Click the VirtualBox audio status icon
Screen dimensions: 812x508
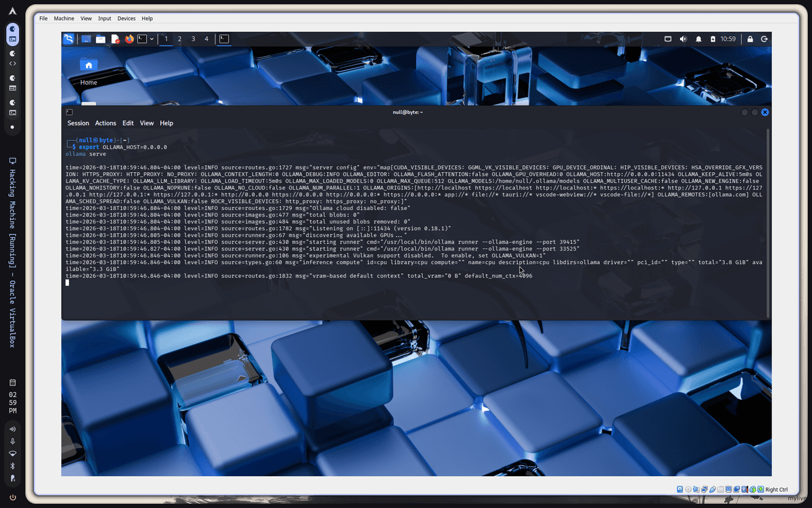click(696, 489)
